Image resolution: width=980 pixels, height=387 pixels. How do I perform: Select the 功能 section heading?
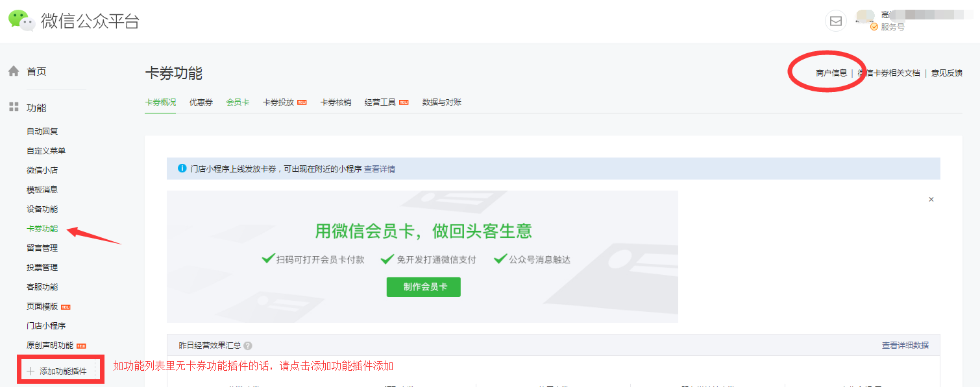click(x=36, y=108)
